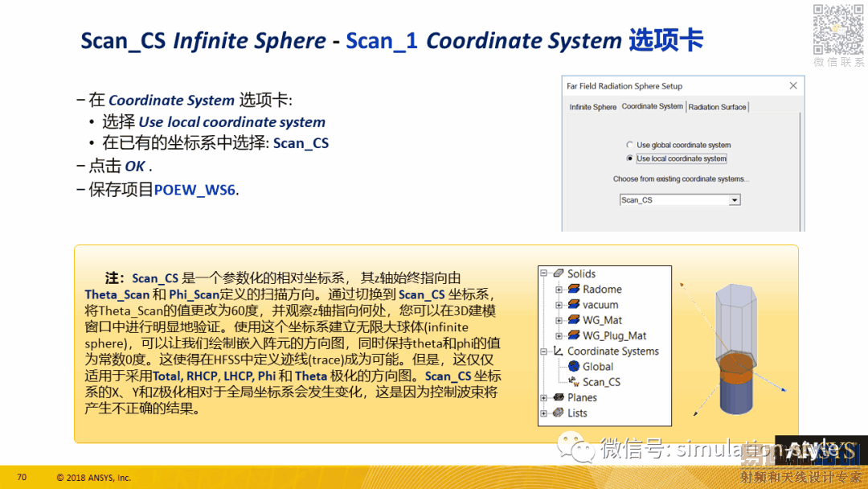
Task: Switch to the Infinite Sphere tab
Action: pyautogui.click(x=592, y=107)
